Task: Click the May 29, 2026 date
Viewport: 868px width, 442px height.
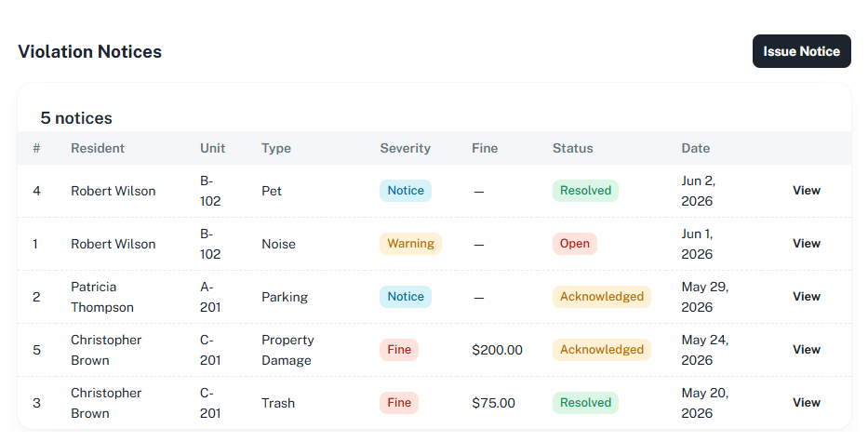Action: [x=704, y=297]
